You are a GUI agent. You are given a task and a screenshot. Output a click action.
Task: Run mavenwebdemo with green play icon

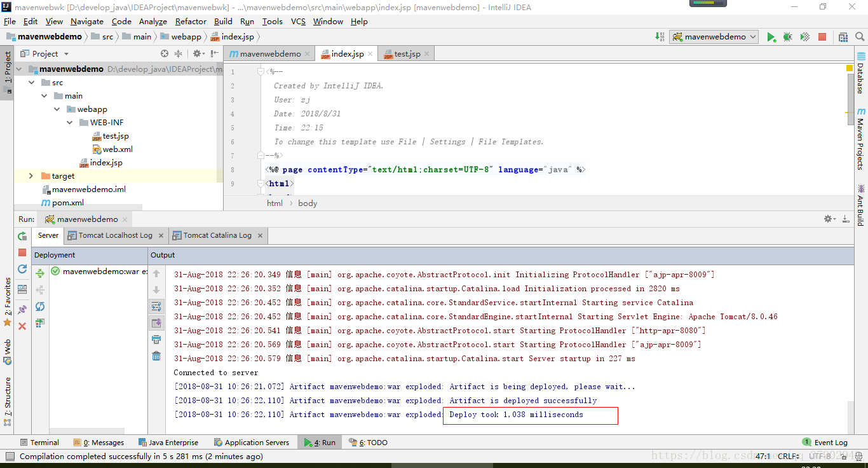[771, 37]
